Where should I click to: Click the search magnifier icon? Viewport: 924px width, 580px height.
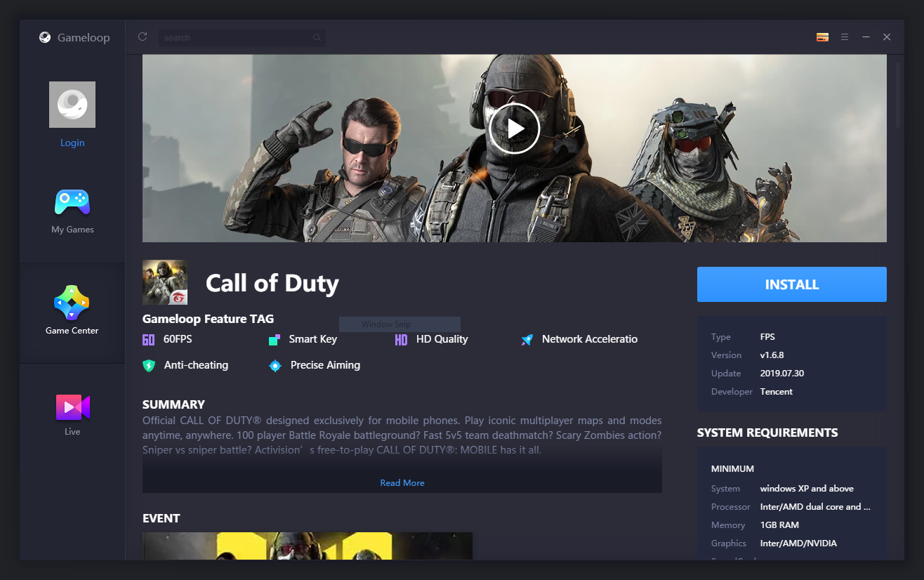click(317, 38)
